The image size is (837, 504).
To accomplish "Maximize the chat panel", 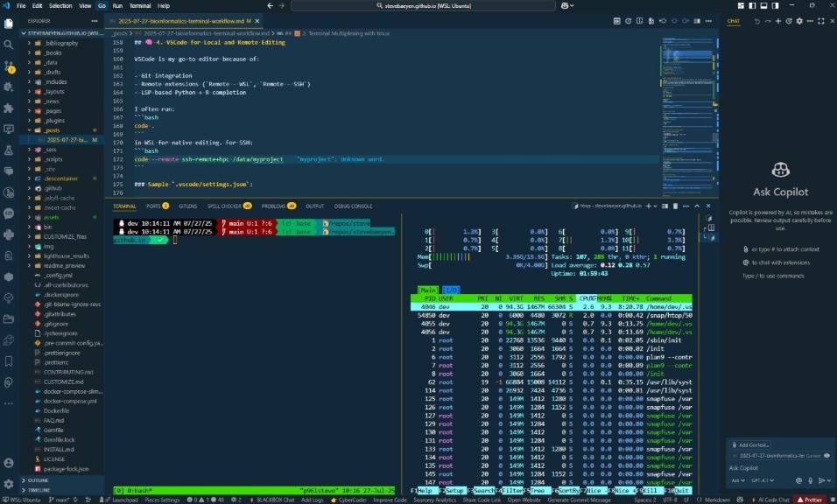I will click(x=821, y=21).
